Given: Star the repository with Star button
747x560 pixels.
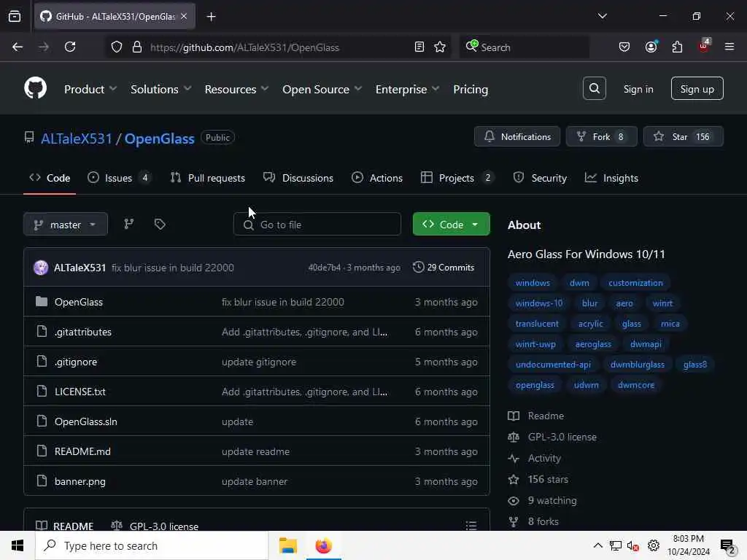Looking at the screenshot, I should coord(683,136).
